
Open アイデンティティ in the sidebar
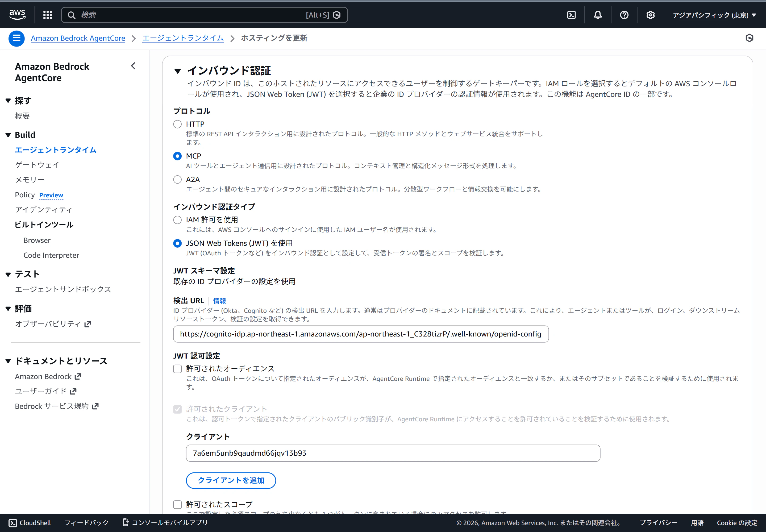point(44,209)
